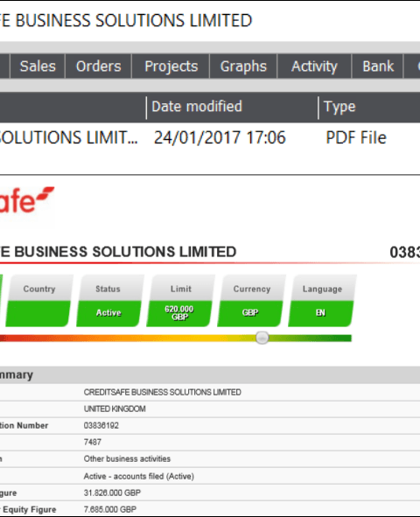Image resolution: width=420 pixels, height=517 pixels.
Task: Sort files by Type column header
Action: (x=369, y=107)
